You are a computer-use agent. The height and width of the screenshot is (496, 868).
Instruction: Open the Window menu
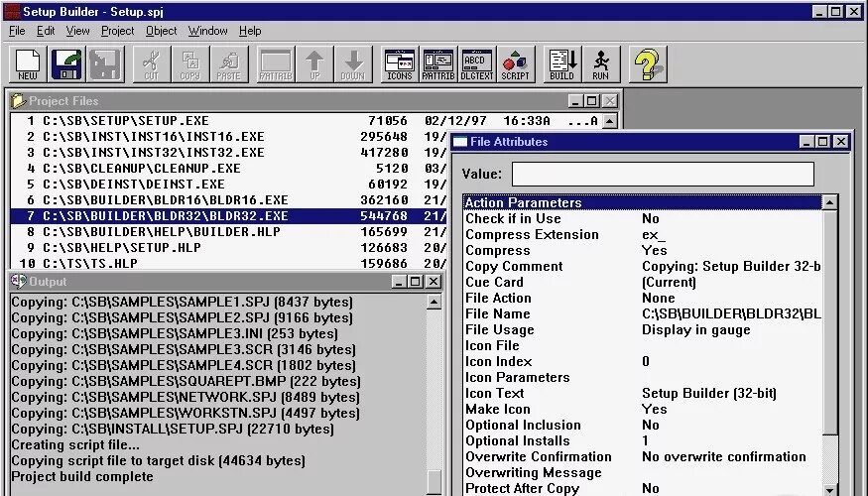[207, 31]
